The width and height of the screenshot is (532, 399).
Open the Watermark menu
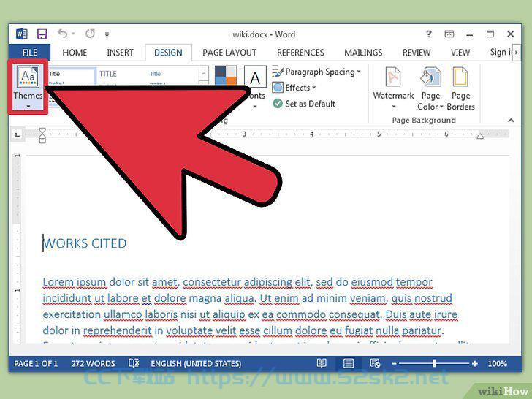(393, 88)
